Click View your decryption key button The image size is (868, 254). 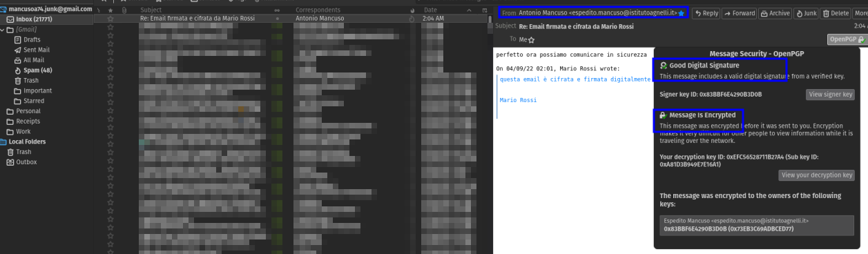point(816,175)
